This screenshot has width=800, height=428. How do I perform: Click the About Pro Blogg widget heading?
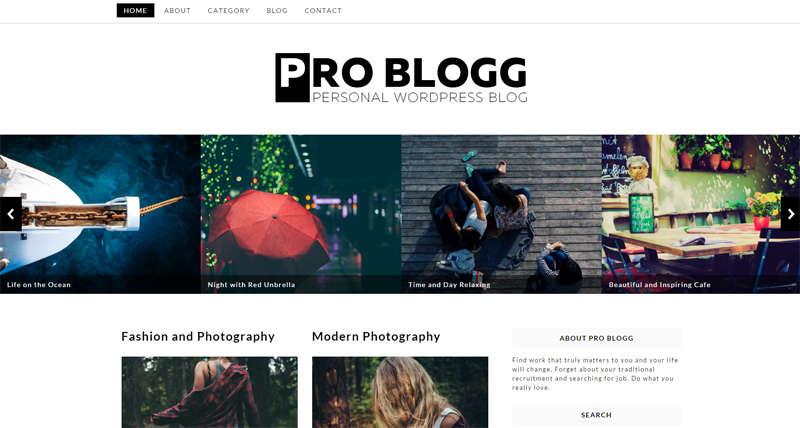click(x=596, y=338)
